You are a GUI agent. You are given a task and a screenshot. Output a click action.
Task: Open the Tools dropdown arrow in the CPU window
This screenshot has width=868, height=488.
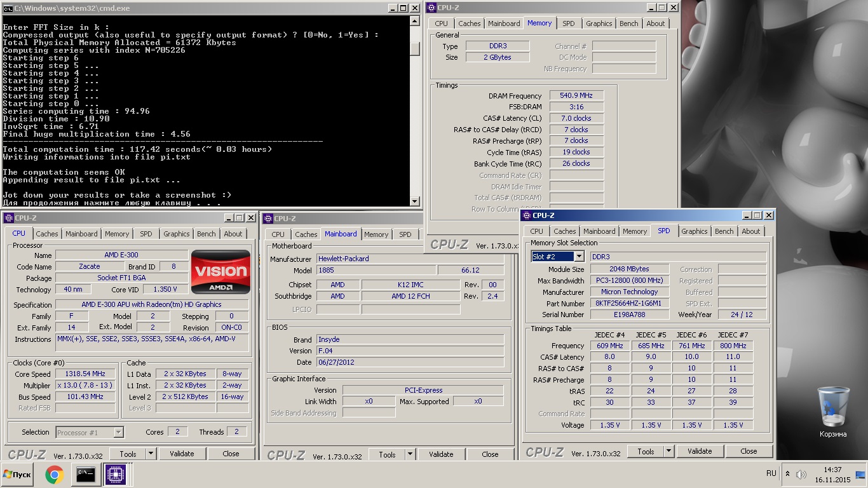151,454
